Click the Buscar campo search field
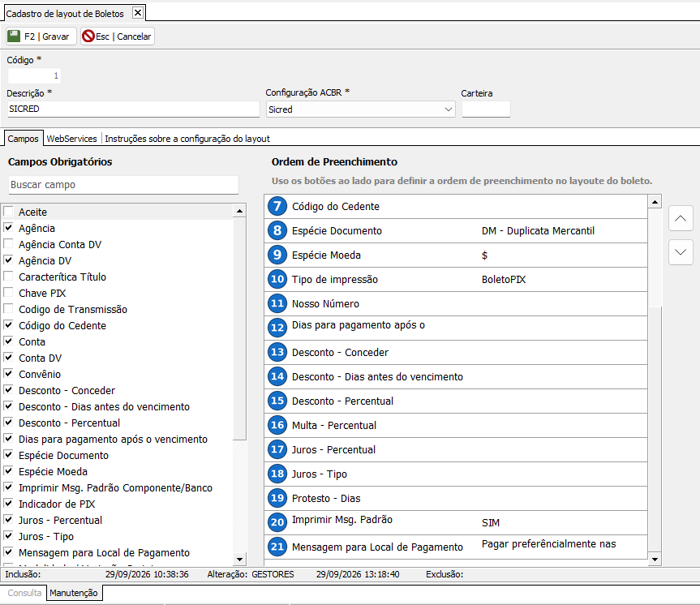Screen dimensions: 700x605 [x=123, y=185]
